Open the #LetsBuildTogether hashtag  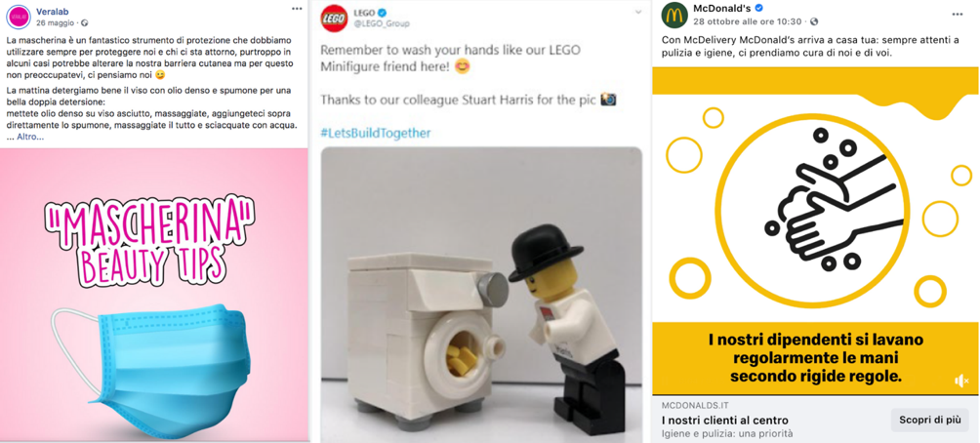pos(375,133)
